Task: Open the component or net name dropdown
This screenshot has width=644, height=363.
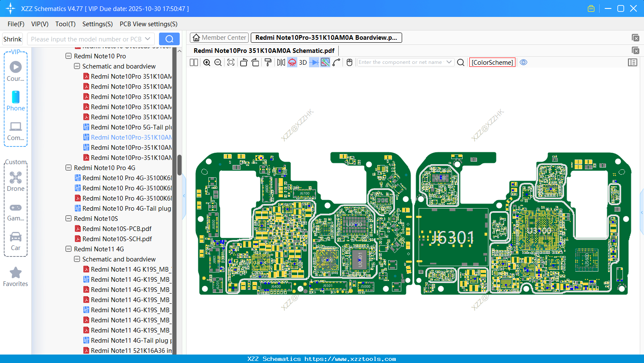Action: [x=449, y=62]
